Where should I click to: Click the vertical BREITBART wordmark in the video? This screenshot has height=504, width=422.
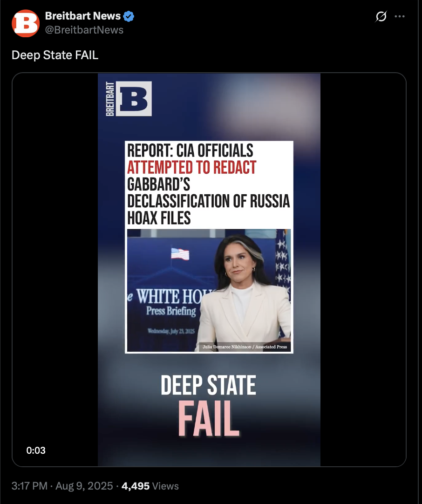click(x=110, y=99)
